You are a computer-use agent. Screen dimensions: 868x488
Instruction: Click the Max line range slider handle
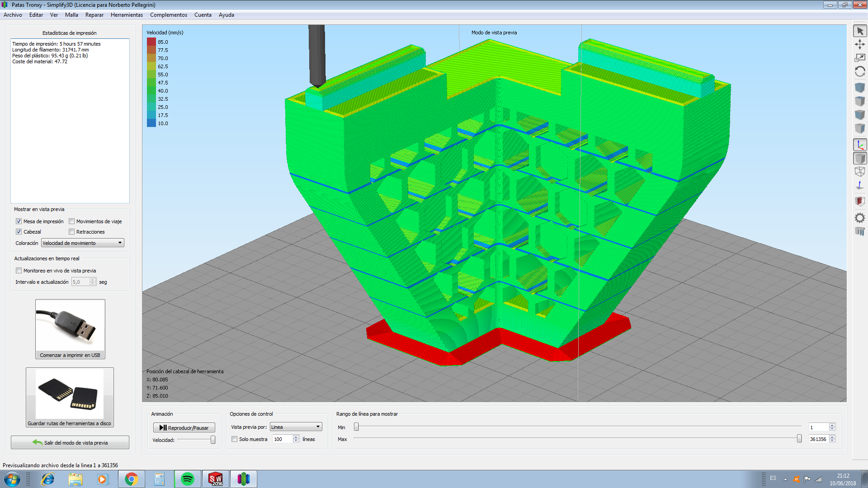pos(799,439)
